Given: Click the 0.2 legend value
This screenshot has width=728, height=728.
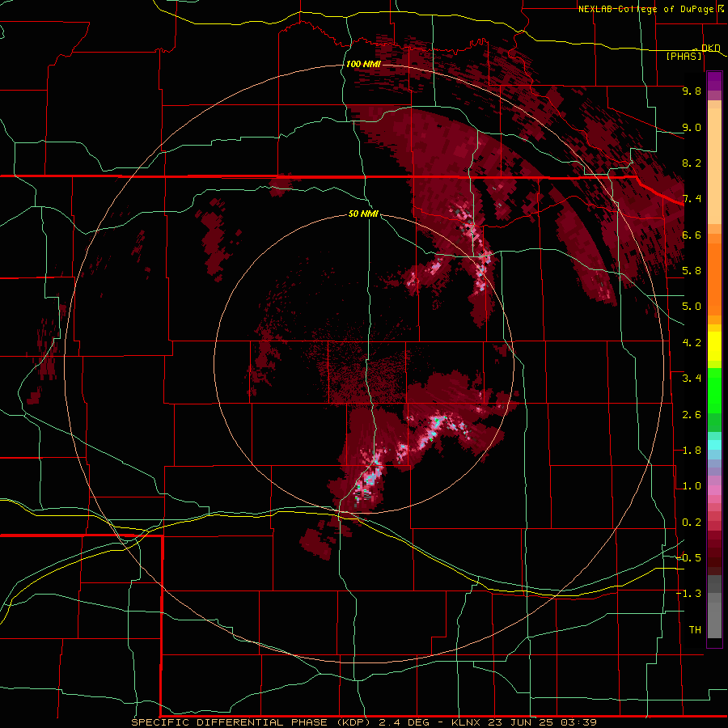Looking at the screenshot, I should point(692,523).
